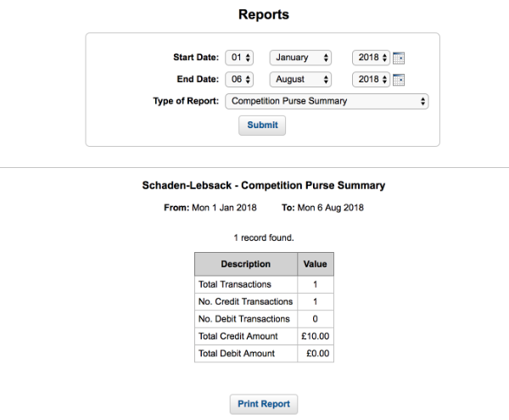
Task: Expand the Type of Report dropdown
Action: point(327,101)
